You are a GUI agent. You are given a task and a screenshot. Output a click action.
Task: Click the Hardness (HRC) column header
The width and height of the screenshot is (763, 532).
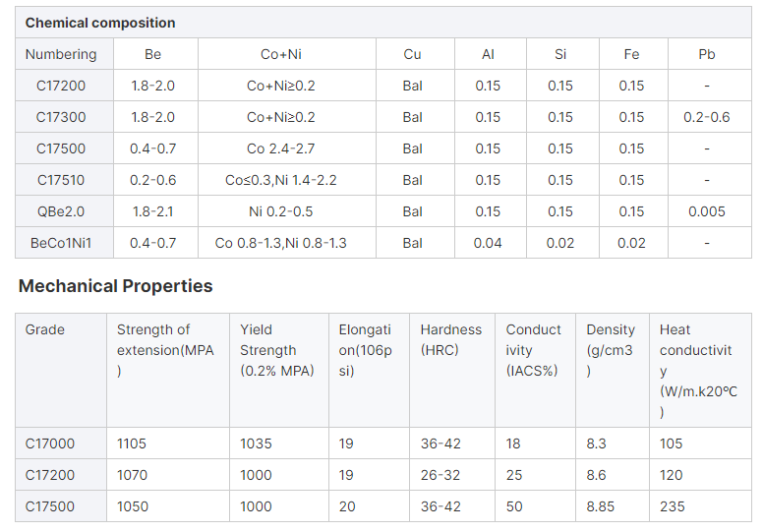(x=451, y=339)
